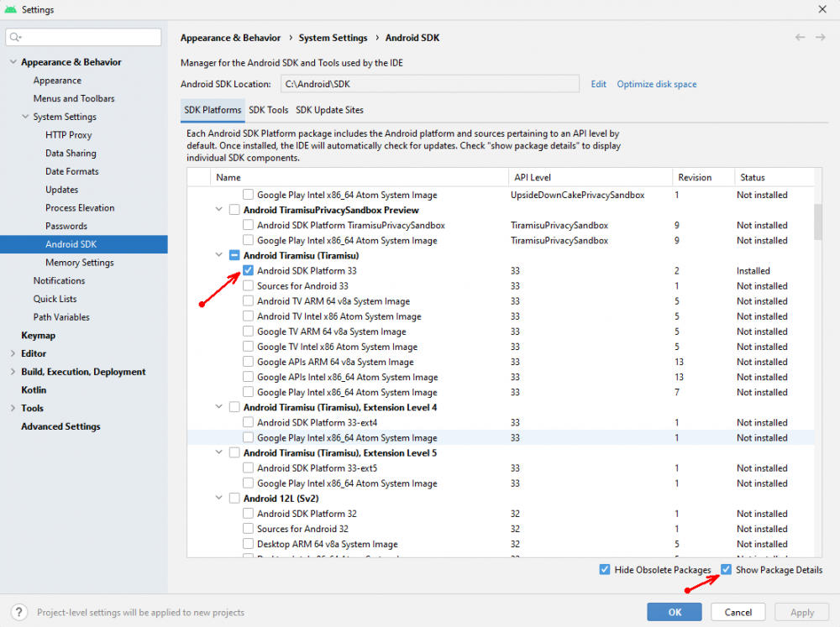Image resolution: width=840 pixels, height=627 pixels.
Task: Open Advanced Settings page
Action: coord(60,426)
